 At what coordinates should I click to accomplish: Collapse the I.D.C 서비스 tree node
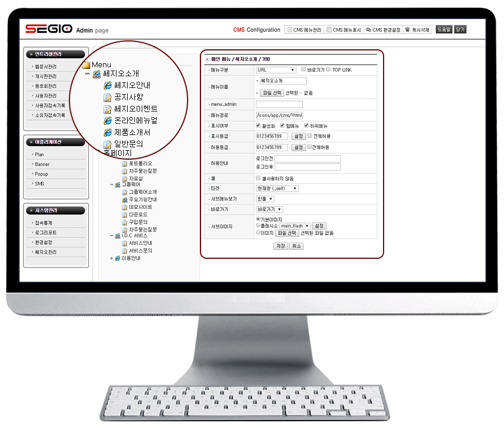click(x=111, y=236)
